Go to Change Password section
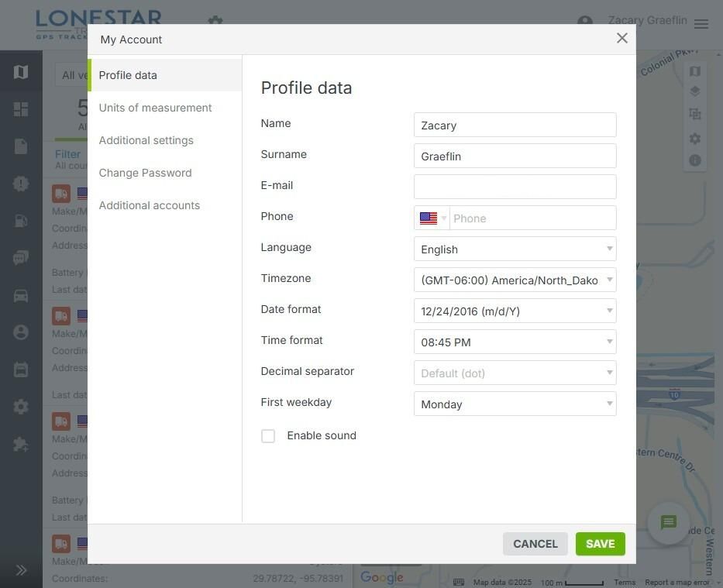723x588 pixels. pos(145,173)
